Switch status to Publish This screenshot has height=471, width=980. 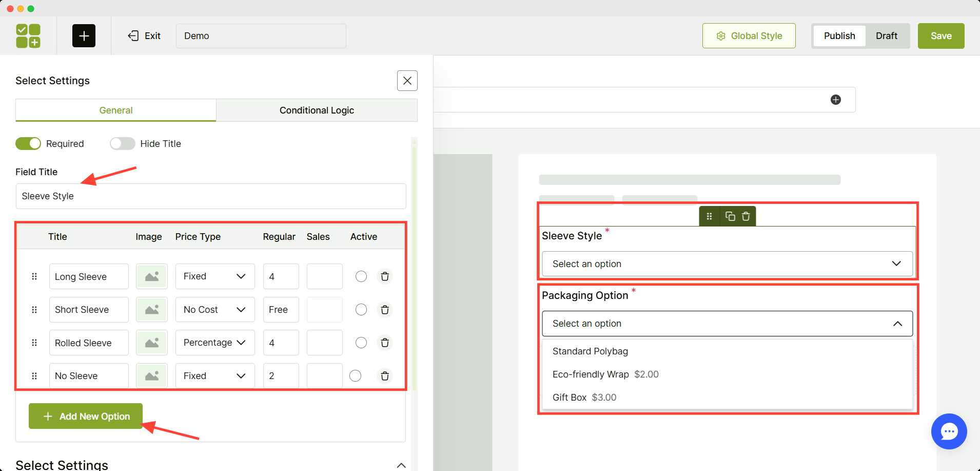[x=839, y=36]
